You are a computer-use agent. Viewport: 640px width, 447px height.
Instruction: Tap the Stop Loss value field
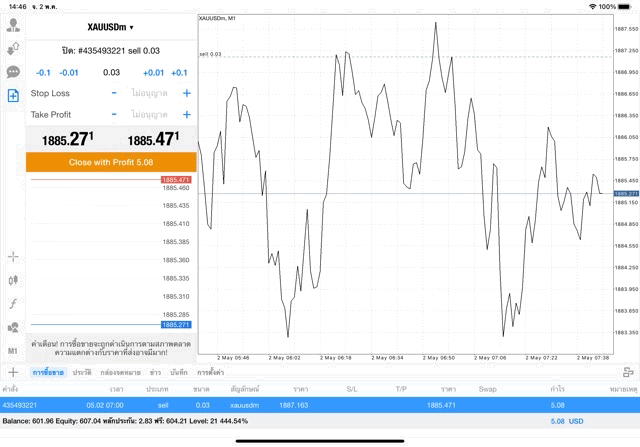point(150,93)
